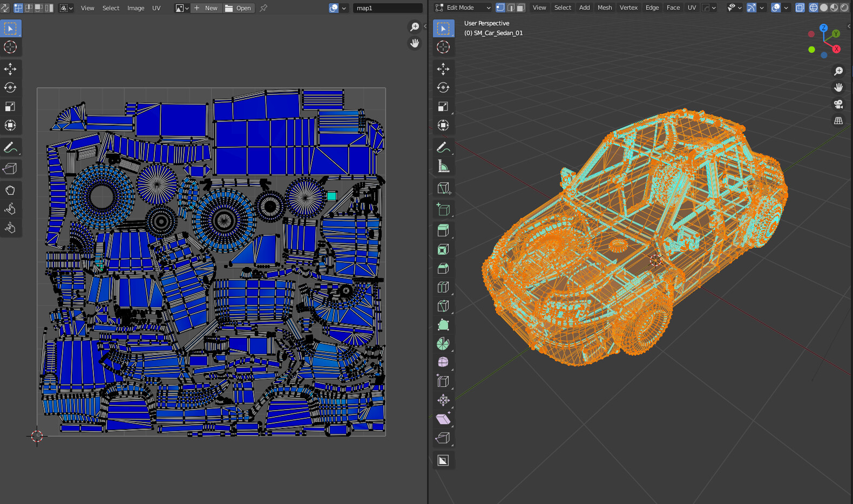Click zoom button in UV editor
The width and height of the screenshot is (853, 504).
(x=415, y=27)
